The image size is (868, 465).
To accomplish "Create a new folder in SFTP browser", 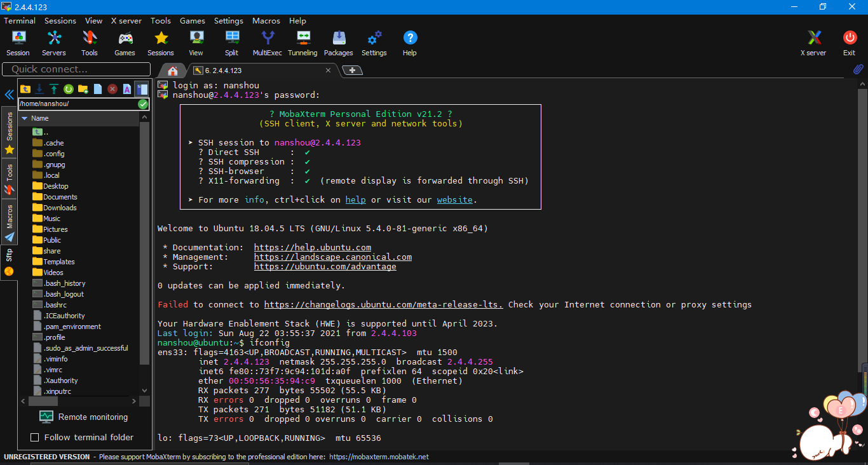I will coord(83,89).
